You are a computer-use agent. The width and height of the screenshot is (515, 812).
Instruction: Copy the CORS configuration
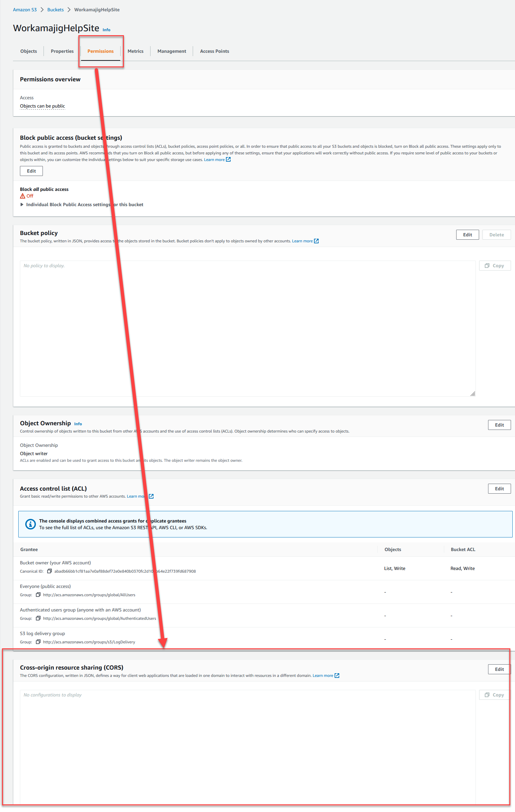tap(495, 695)
